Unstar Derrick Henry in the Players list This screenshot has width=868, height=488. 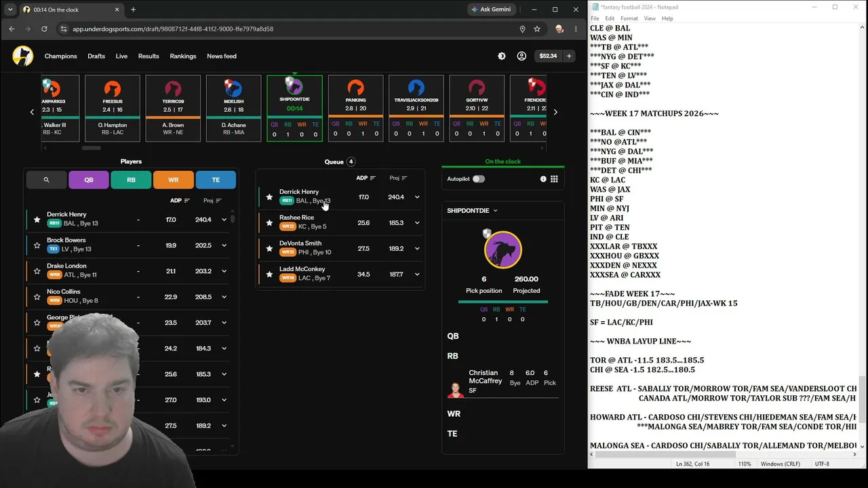coord(37,220)
